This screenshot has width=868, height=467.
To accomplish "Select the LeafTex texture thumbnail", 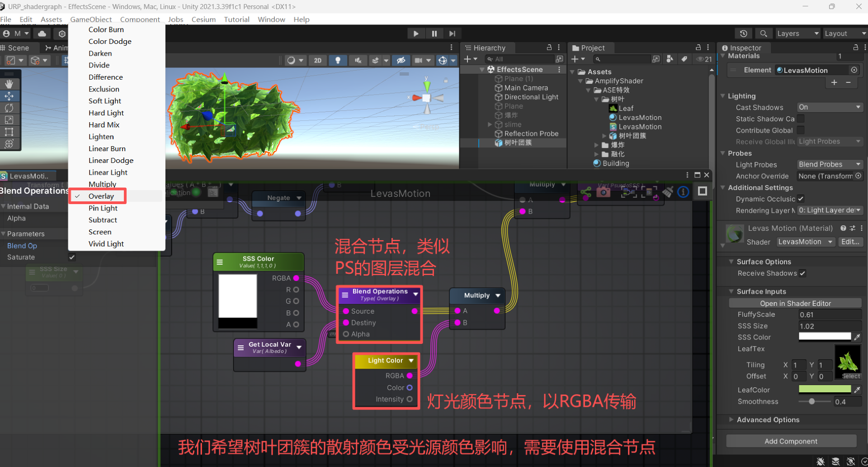I will 848,362.
